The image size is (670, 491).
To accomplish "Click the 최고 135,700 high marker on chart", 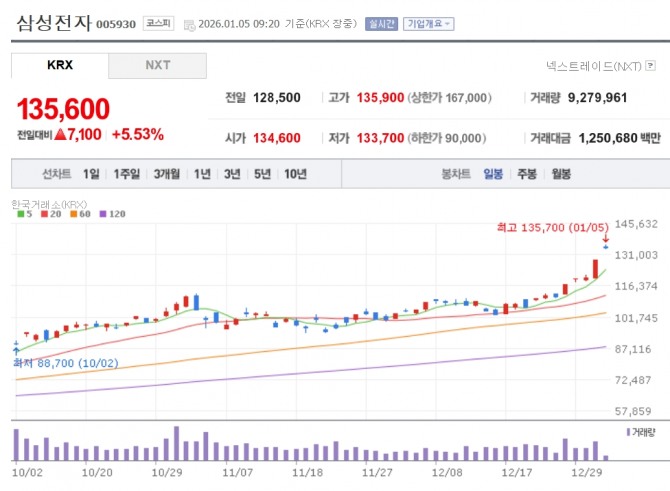I will pyautogui.click(x=551, y=227).
